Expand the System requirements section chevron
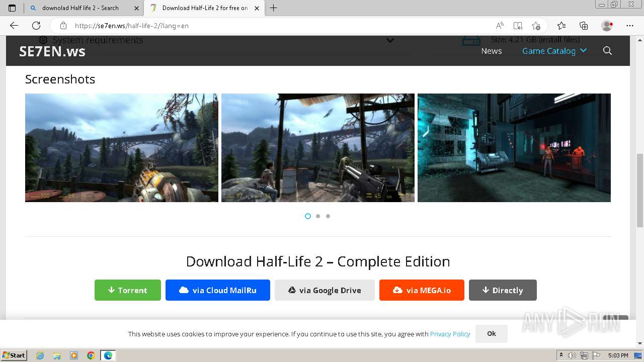The height and width of the screenshot is (362, 644). coord(390,40)
